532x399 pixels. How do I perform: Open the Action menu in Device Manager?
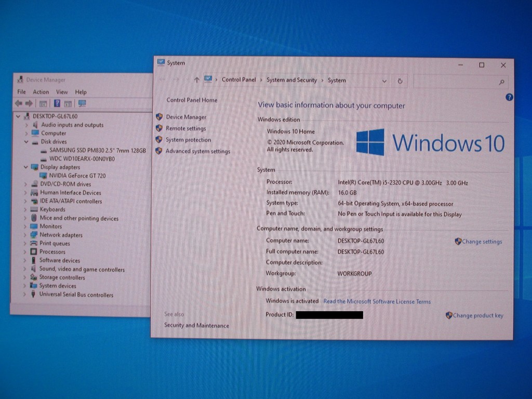41,91
